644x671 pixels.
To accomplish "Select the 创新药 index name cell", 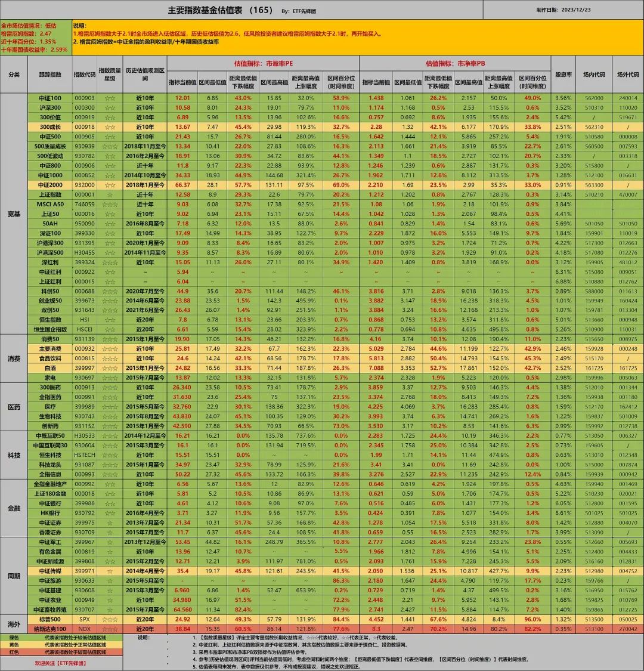I will click(50, 426).
